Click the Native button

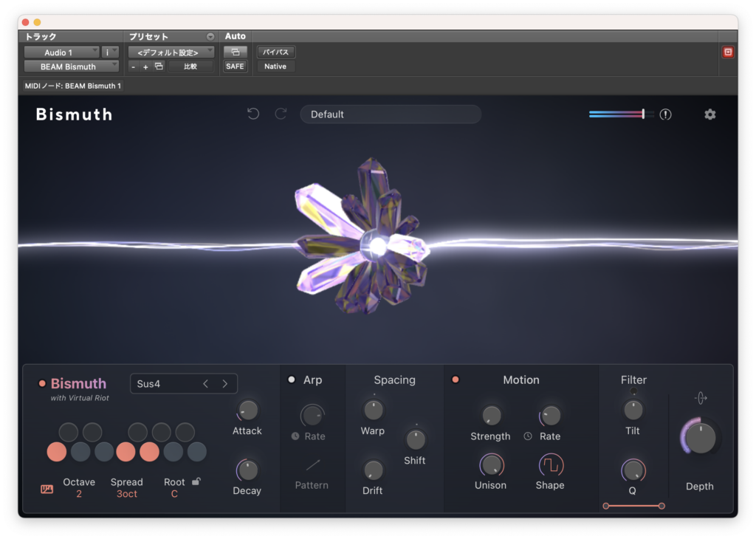pyautogui.click(x=276, y=66)
